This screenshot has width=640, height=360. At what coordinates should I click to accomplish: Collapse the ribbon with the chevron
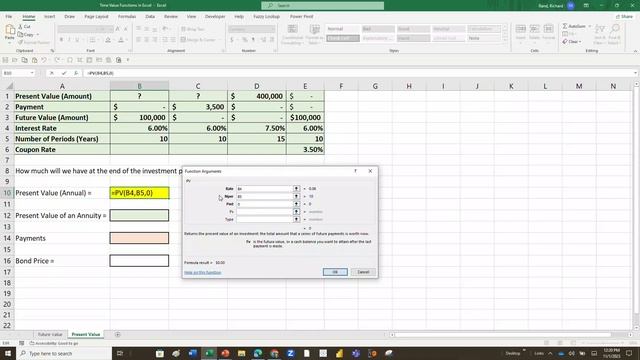coord(635,51)
